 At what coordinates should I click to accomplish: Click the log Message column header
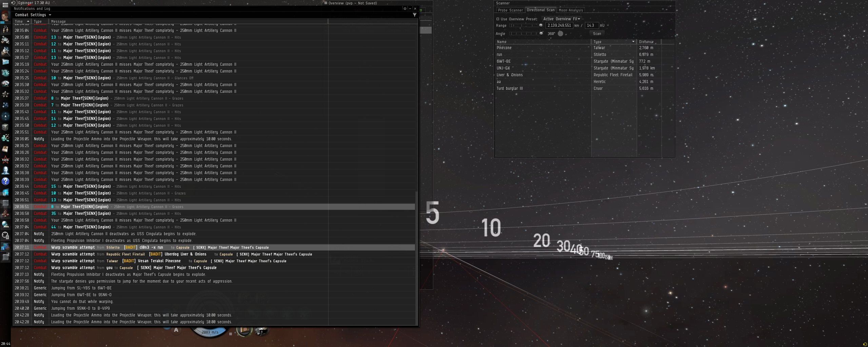[189, 21]
